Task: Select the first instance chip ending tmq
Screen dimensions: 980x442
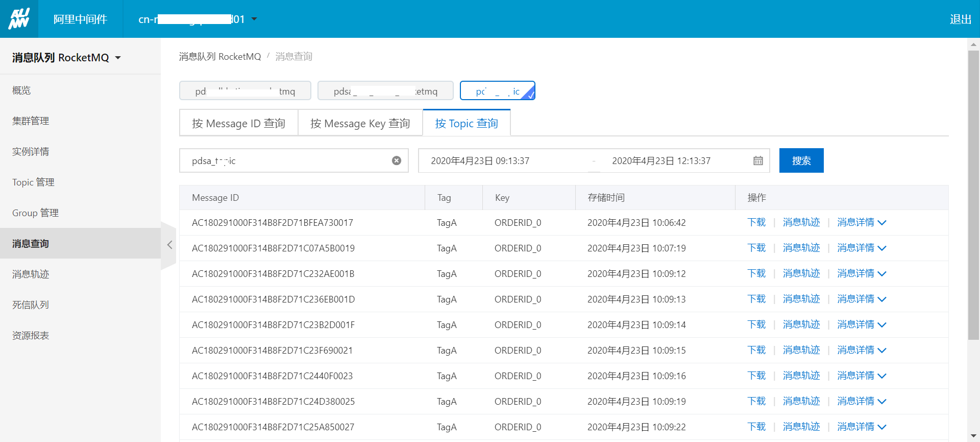Action: [x=245, y=91]
